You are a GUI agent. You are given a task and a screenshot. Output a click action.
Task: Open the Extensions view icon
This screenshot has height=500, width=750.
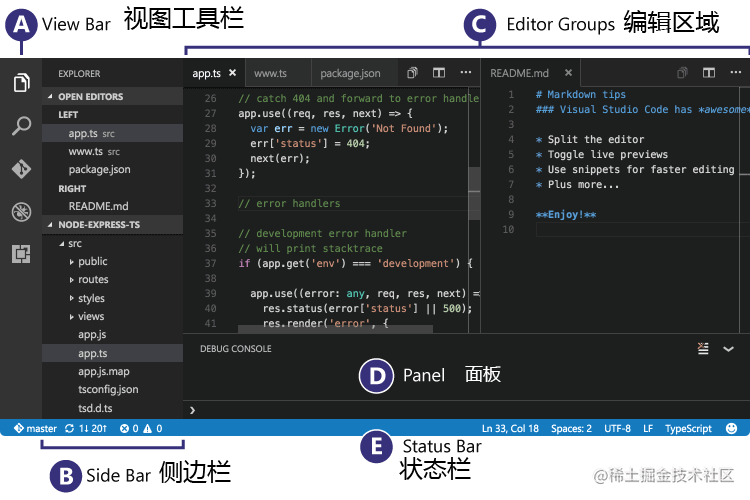click(21, 254)
